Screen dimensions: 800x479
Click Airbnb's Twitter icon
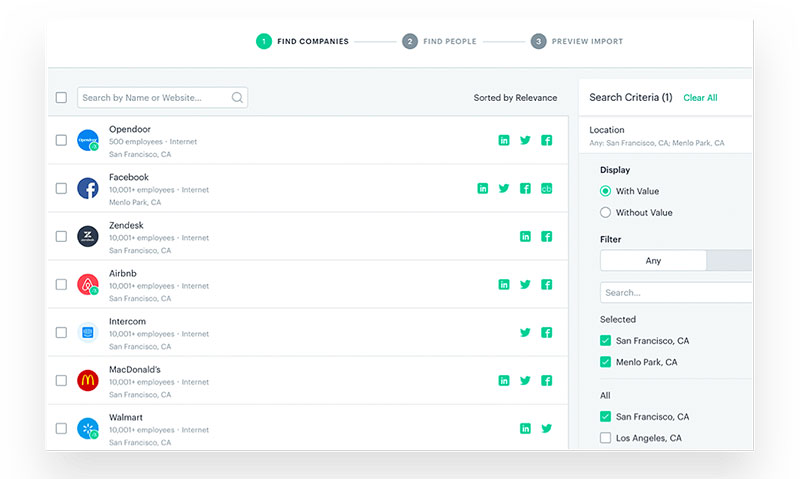click(x=525, y=284)
